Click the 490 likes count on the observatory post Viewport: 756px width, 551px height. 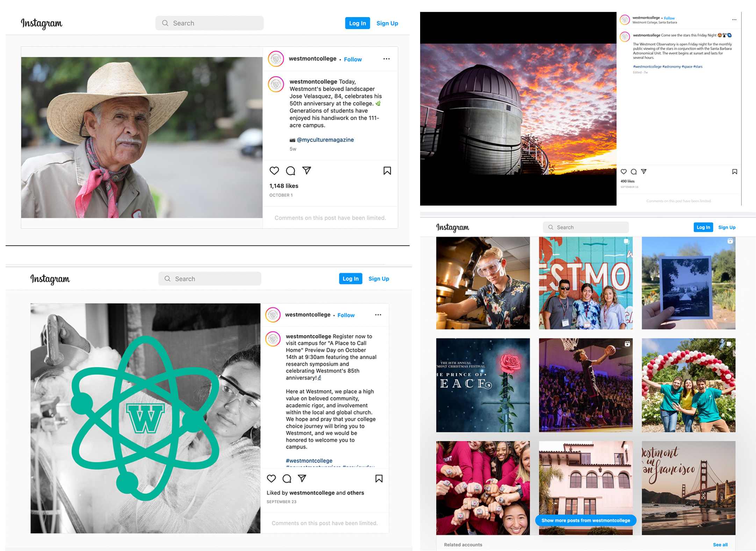627,181
